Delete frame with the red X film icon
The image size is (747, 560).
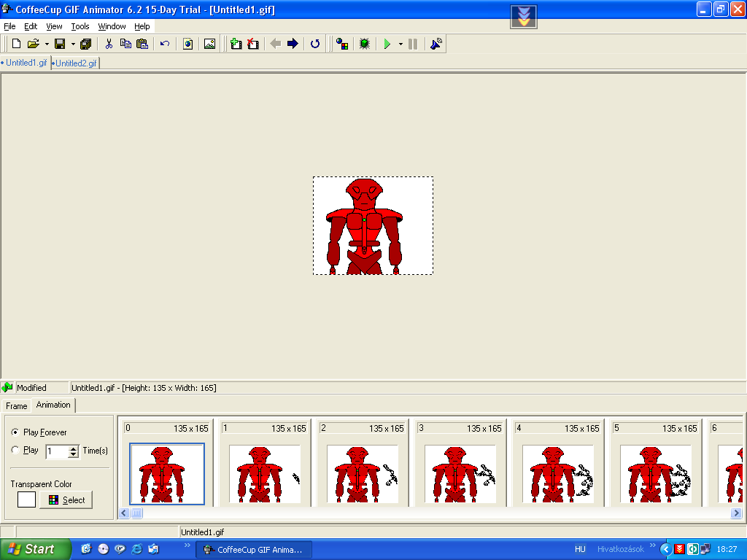(x=253, y=44)
